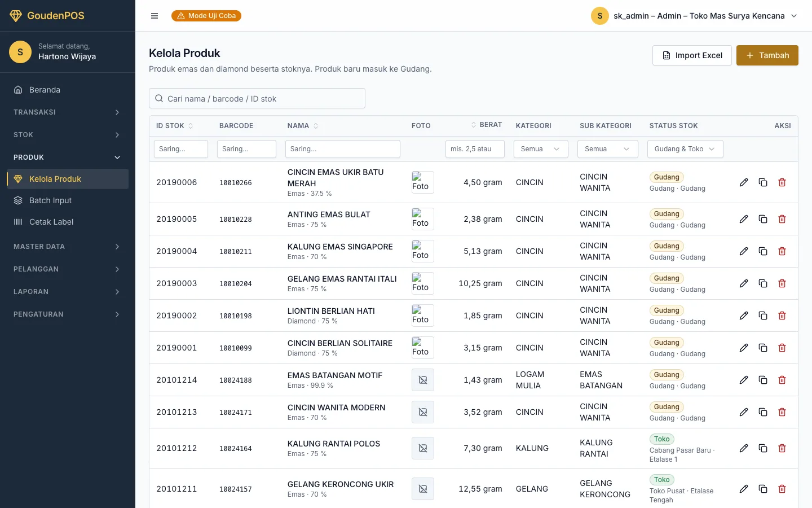812x508 pixels.
Task: Collapse PRODUK sidebar section
Action: 68,157
